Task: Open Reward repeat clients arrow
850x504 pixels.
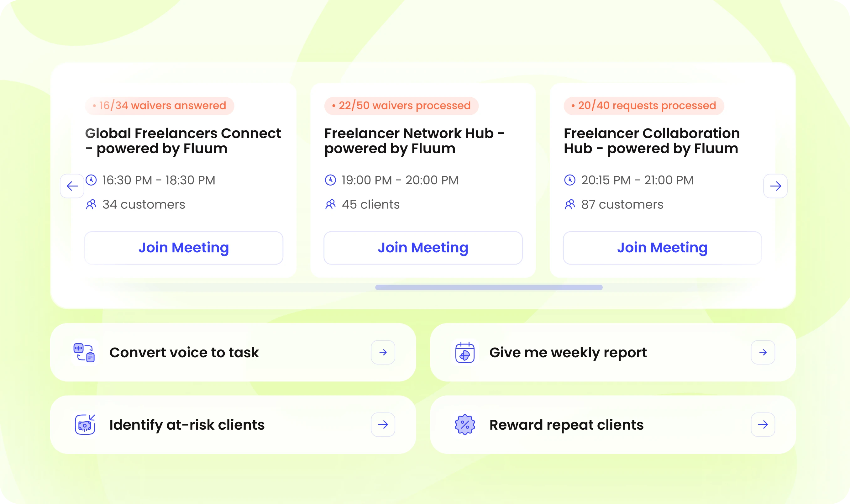Action: [763, 424]
